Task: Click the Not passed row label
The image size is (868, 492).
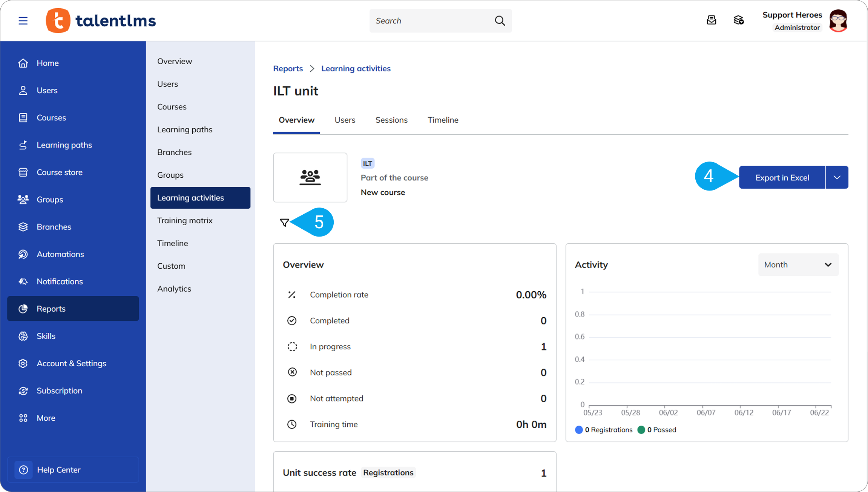Action: pyautogui.click(x=331, y=373)
